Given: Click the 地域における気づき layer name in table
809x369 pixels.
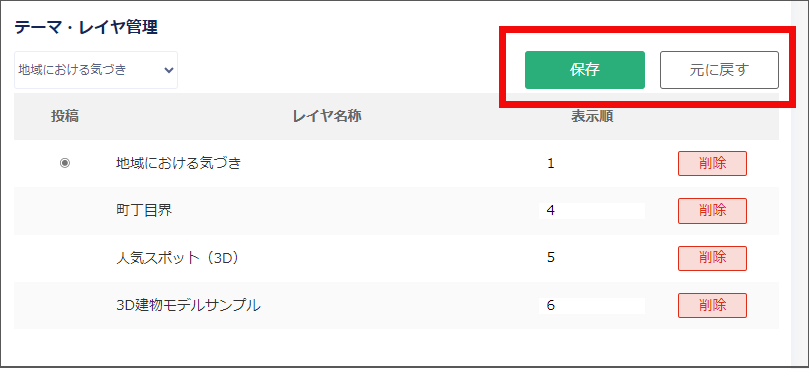Looking at the screenshot, I should (x=179, y=164).
